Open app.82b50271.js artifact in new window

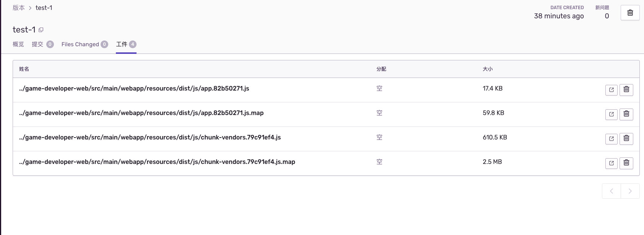tap(611, 90)
